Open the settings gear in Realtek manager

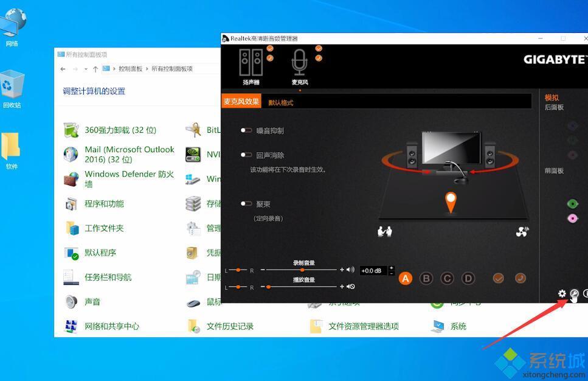pos(562,293)
